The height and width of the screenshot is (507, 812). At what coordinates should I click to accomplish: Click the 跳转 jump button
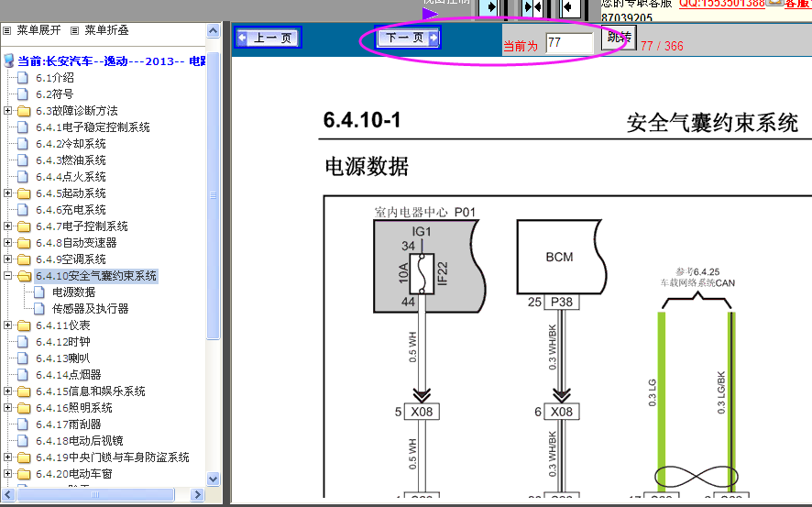[619, 38]
